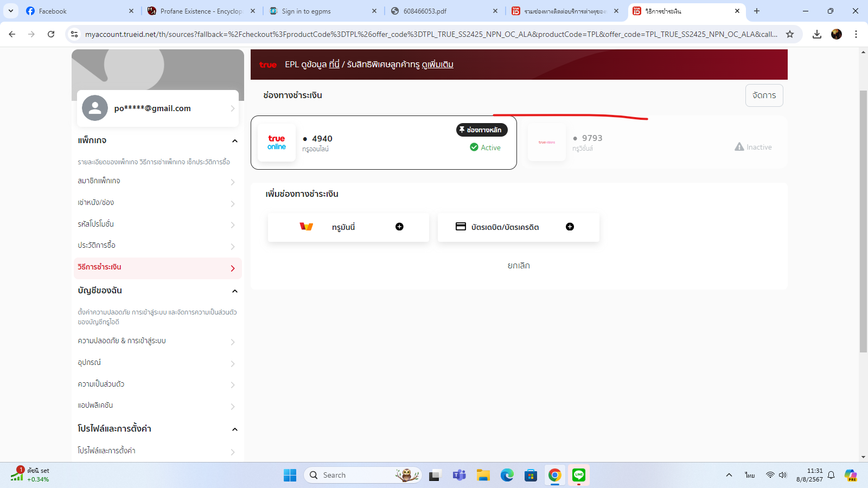This screenshot has width=868, height=488.
Task: Open Microsoft Teams from taskbar
Action: (x=459, y=475)
